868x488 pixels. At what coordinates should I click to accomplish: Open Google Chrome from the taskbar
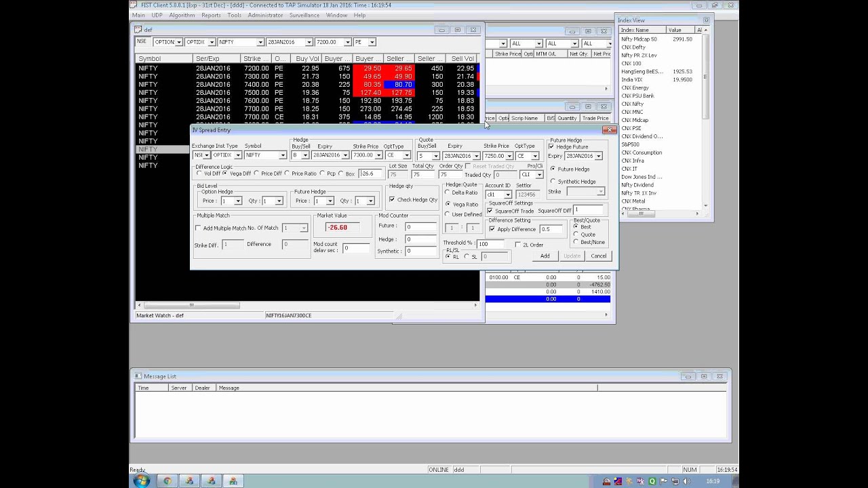click(167, 481)
